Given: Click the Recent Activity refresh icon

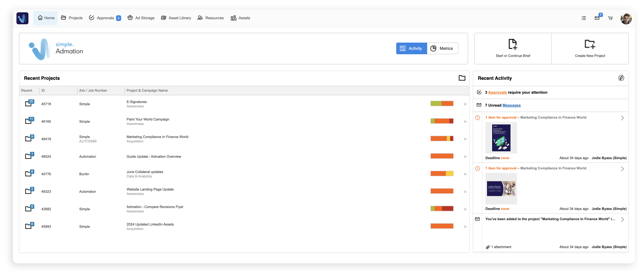Looking at the screenshot, I should pyautogui.click(x=621, y=78).
